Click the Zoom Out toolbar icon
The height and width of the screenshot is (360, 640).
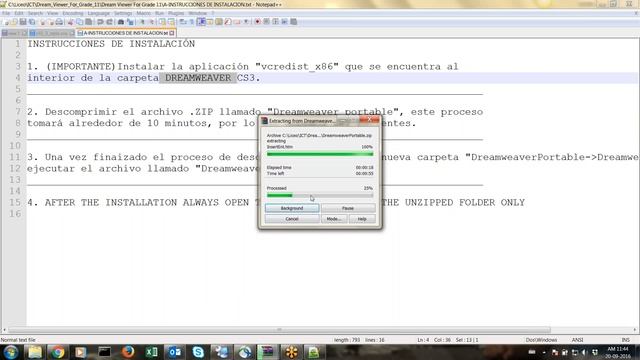[151, 22]
